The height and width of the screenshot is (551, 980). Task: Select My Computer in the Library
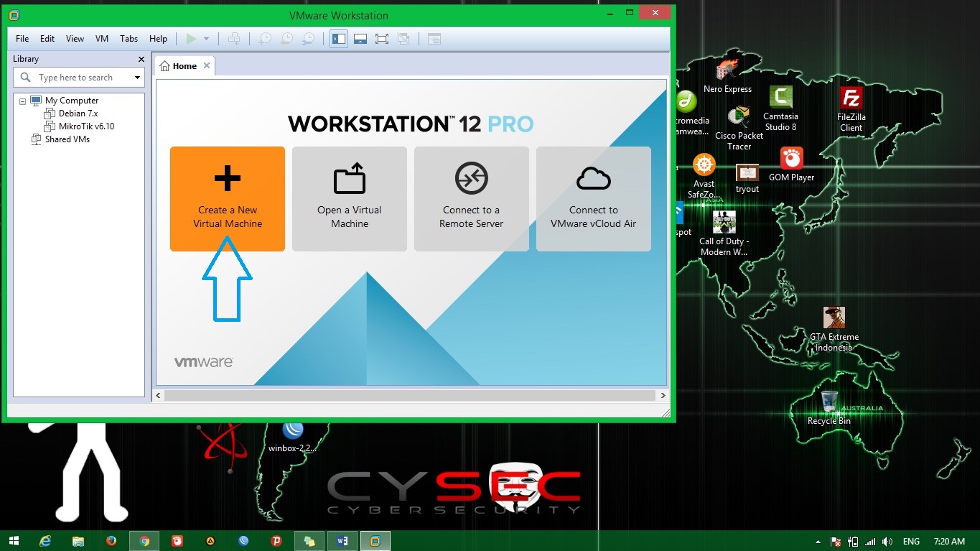pyautogui.click(x=71, y=101)
